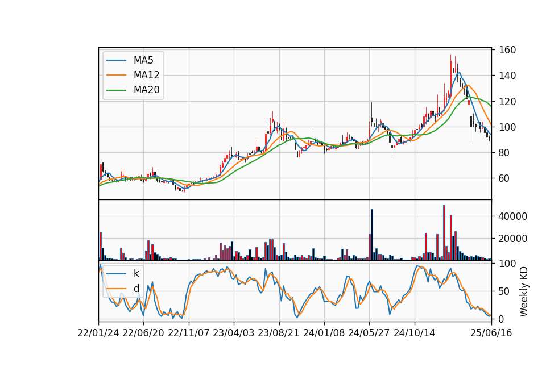Viewport: 546px width, 392px height.
Task: Click the 140 price axis label
Action: tap(507, 76)
